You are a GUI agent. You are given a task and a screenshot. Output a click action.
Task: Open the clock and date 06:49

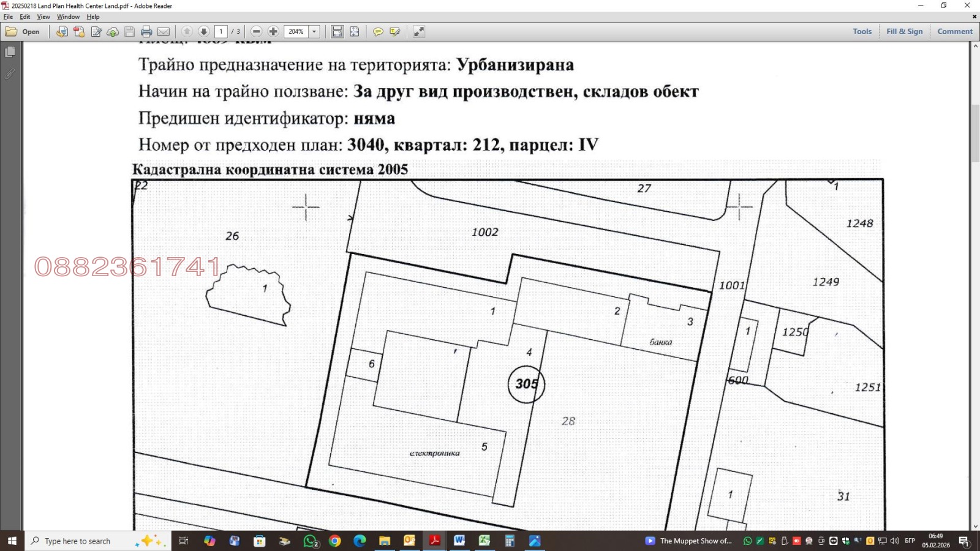point(936,541)
